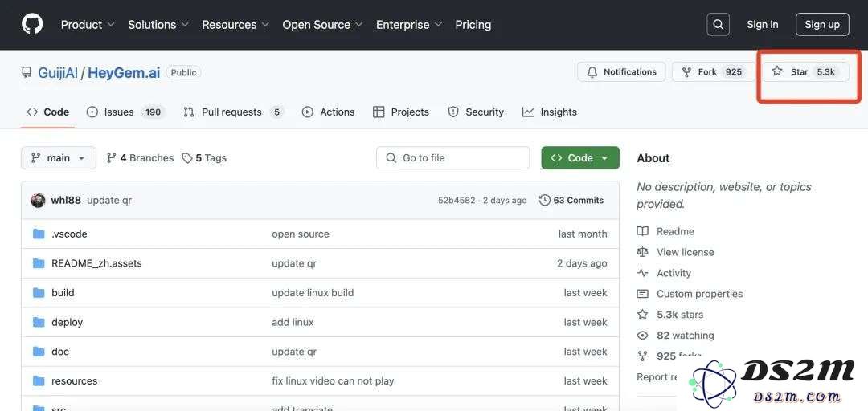This screenshot has width=868, height=411.
Task: Open the 63 Commits history link
Action: pos(571,200)
